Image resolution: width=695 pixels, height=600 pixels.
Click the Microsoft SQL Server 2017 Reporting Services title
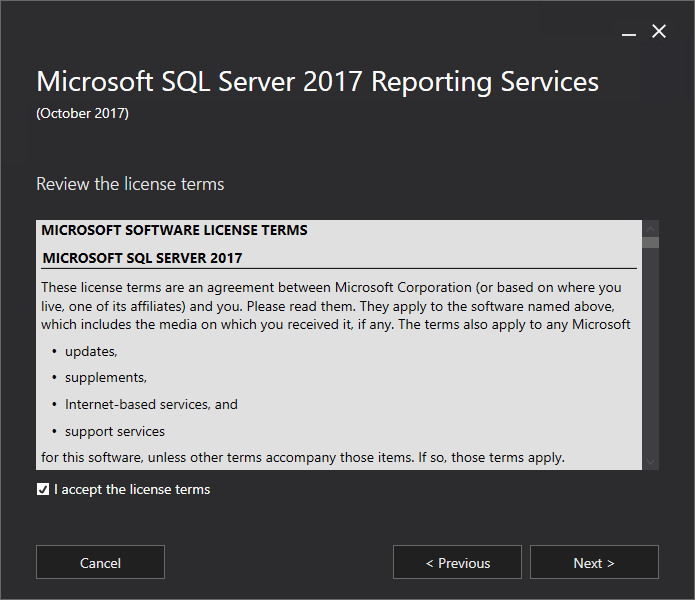click(x=317, y=82)
